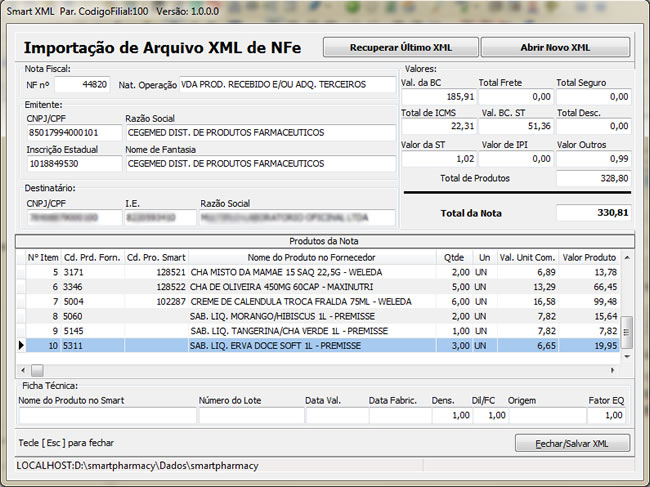Click the Total Frete value field

516,97
